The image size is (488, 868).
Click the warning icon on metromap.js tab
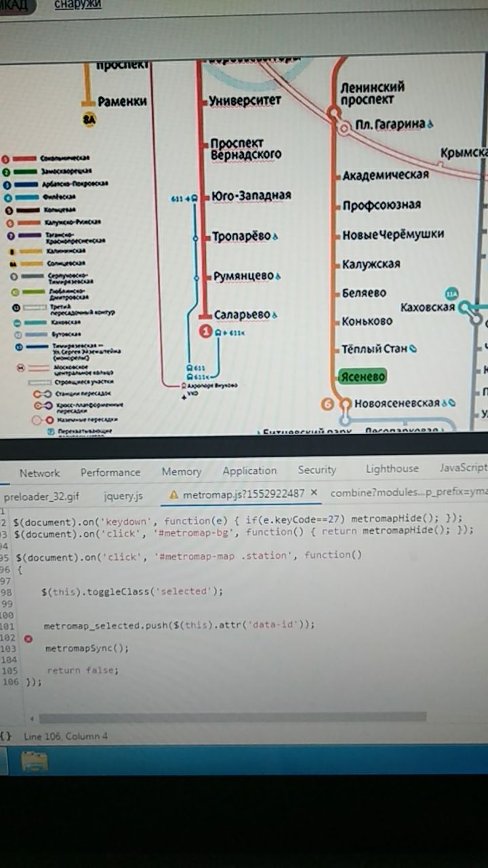pyautogui.click(x=174, y=495)
